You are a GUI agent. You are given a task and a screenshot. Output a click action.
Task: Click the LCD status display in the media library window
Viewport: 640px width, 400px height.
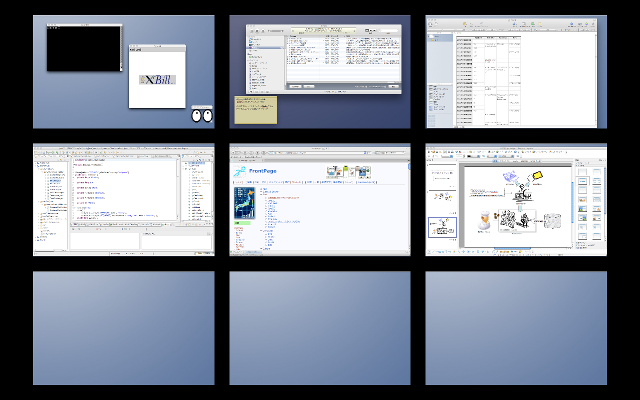tap(323, 31)
